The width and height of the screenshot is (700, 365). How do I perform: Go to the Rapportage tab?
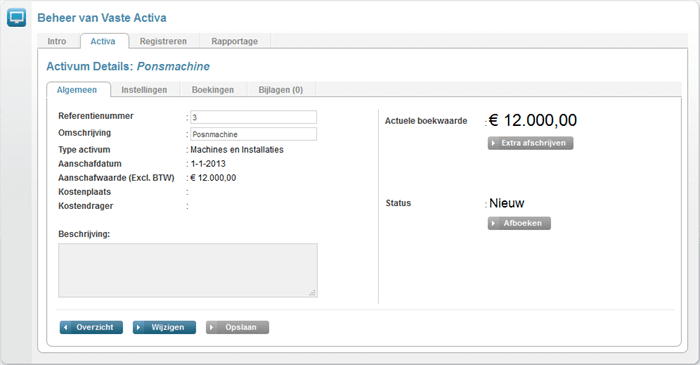pos(234,41)
